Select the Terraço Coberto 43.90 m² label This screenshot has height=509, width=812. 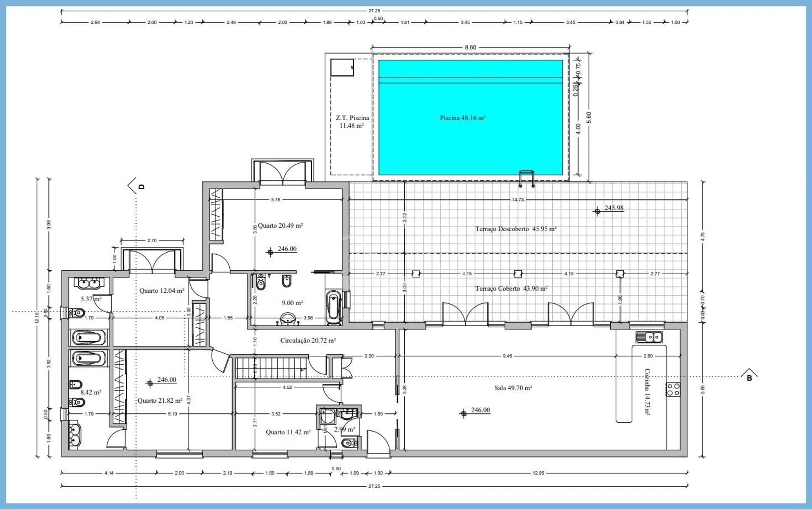click(x=511, y=289)
